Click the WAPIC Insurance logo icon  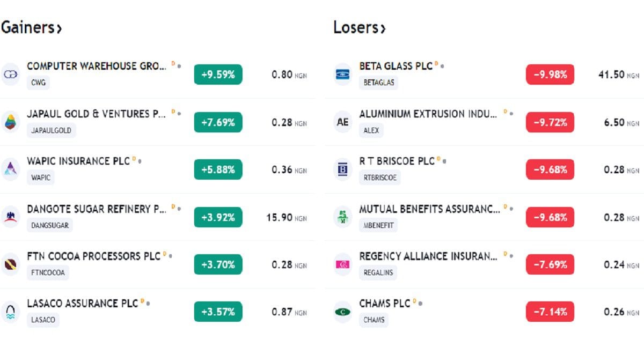pyautogui.click(x=10, y=169)
